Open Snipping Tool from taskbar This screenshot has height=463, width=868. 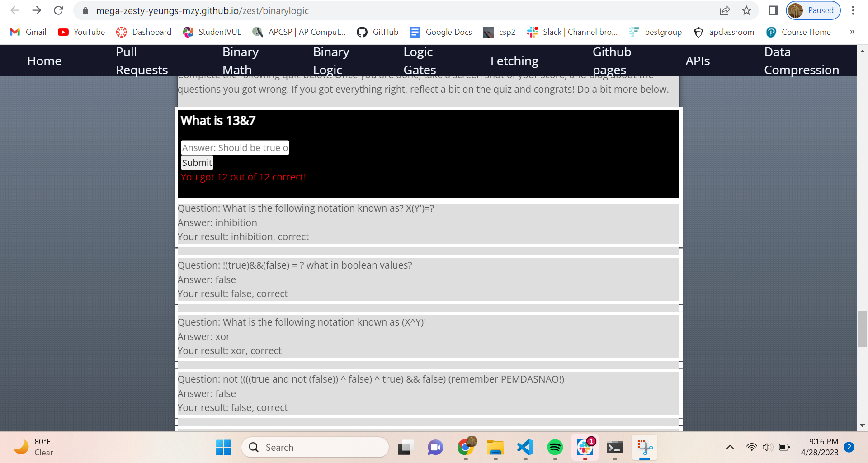645,447
